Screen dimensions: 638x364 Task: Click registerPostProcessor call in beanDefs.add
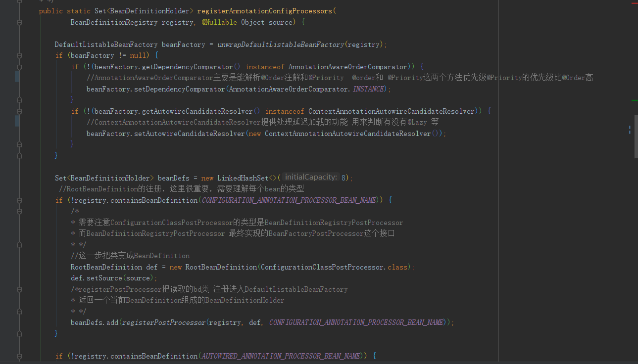pos(164,322)
